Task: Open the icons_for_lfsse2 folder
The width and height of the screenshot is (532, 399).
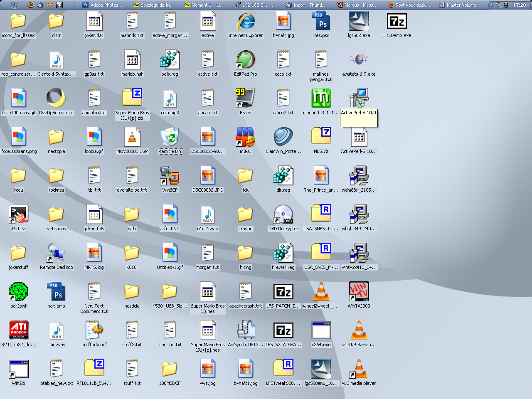Action: (x=18, y=21)
